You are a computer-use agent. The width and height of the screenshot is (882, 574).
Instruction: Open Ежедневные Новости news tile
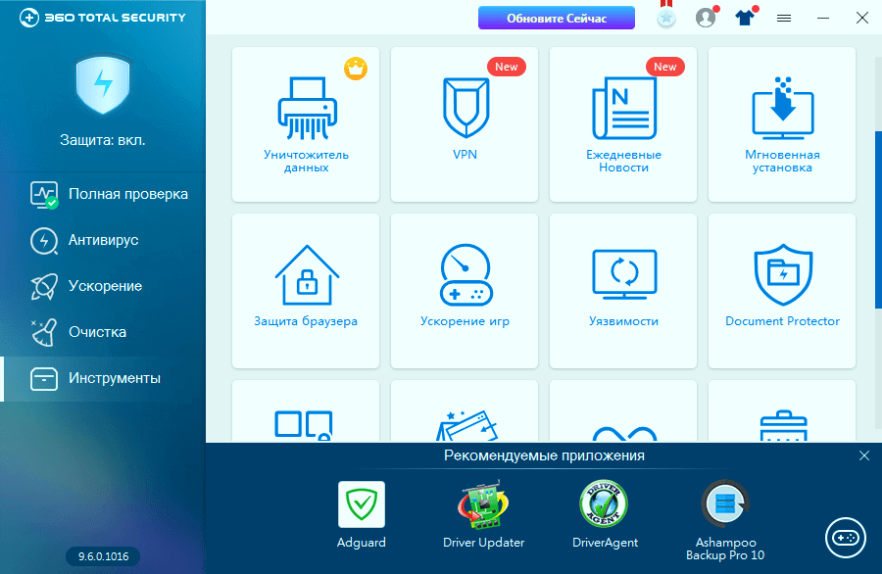(623, 124)
